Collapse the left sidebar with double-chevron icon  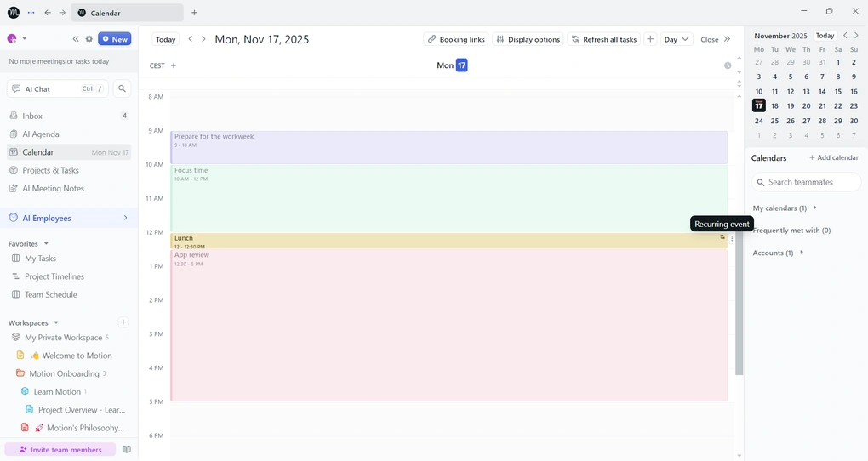(76, 39)
